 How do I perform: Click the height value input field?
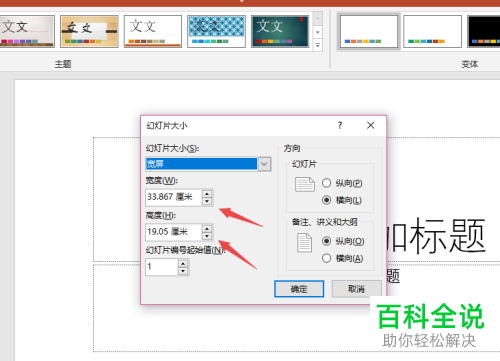(x=173, y=232)
